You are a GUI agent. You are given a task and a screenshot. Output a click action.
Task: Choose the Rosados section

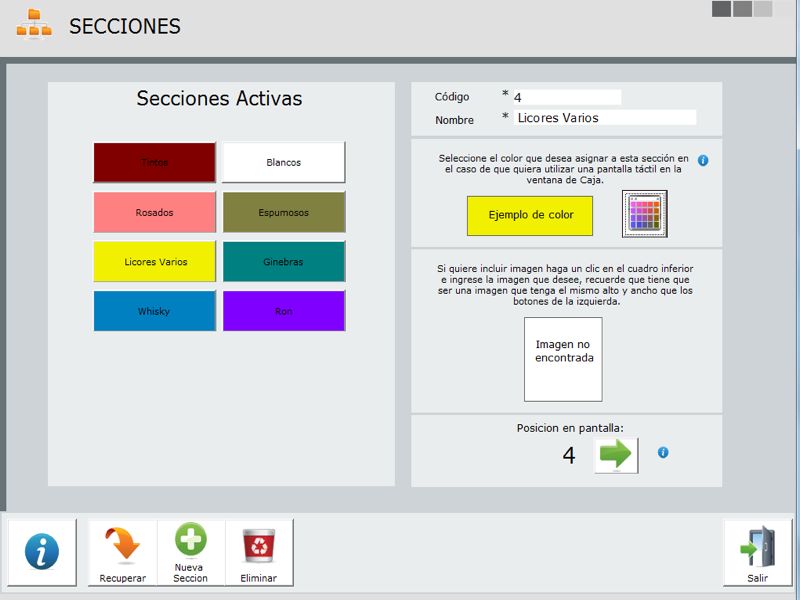pyautogui.click(x=155, y=212)
